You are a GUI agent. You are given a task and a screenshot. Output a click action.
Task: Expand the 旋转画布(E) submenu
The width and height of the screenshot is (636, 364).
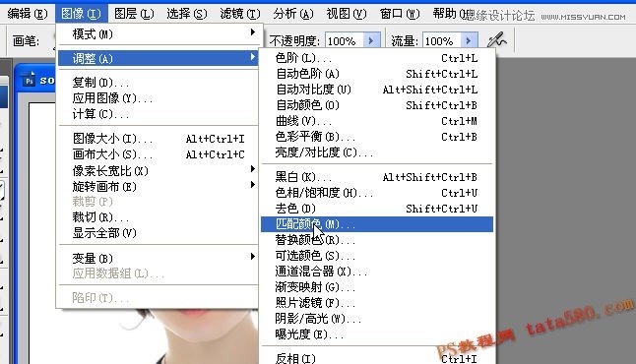click(x=159, y=187)
